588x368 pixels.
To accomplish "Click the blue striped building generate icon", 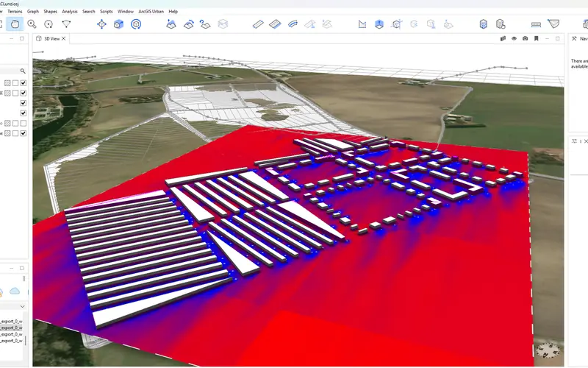I will coord(484,24).
